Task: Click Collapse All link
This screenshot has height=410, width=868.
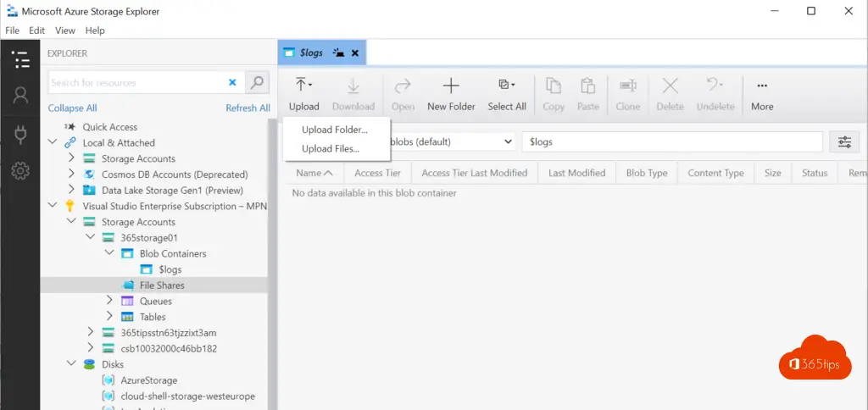Action: click(x=72, y=108)
